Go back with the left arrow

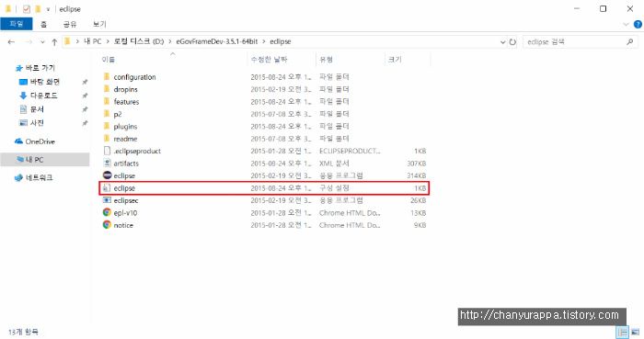point(11,42)
